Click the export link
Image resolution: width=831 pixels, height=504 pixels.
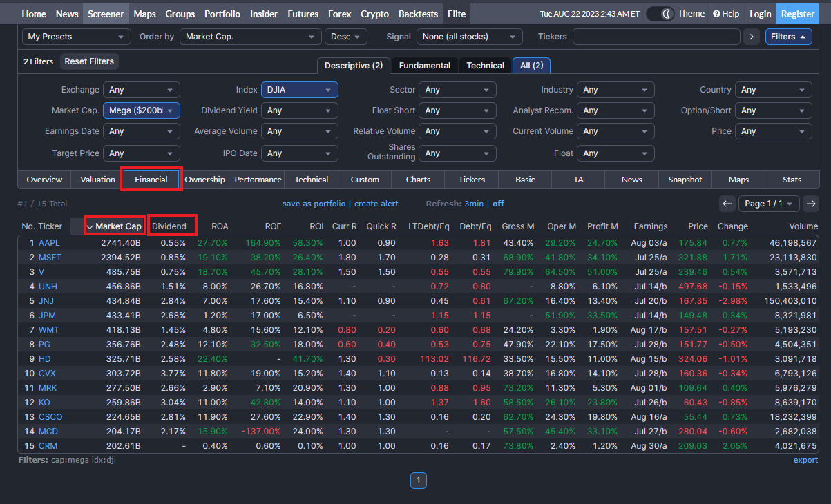805,460
